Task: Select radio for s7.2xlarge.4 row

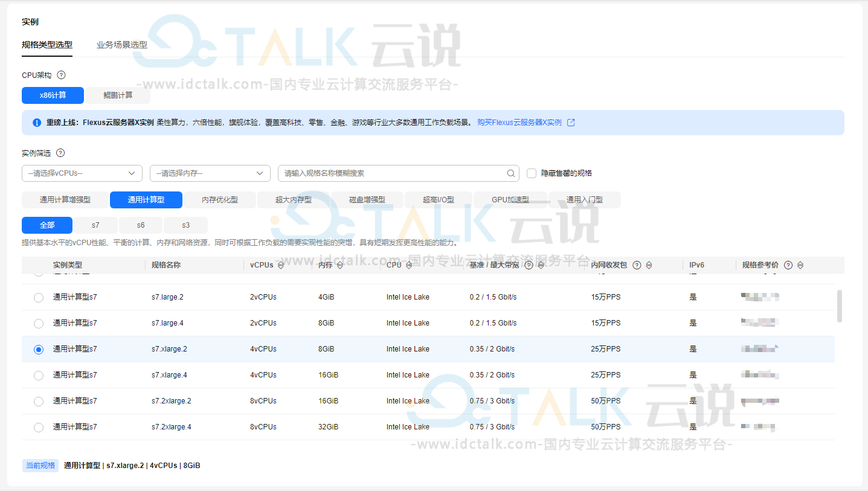Action: [39, 428]
